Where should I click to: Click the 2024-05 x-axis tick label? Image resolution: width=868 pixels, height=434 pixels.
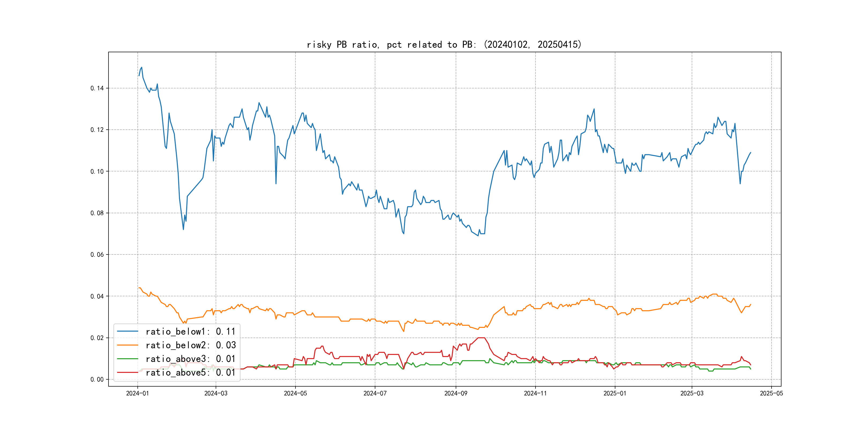click(295, 393)
